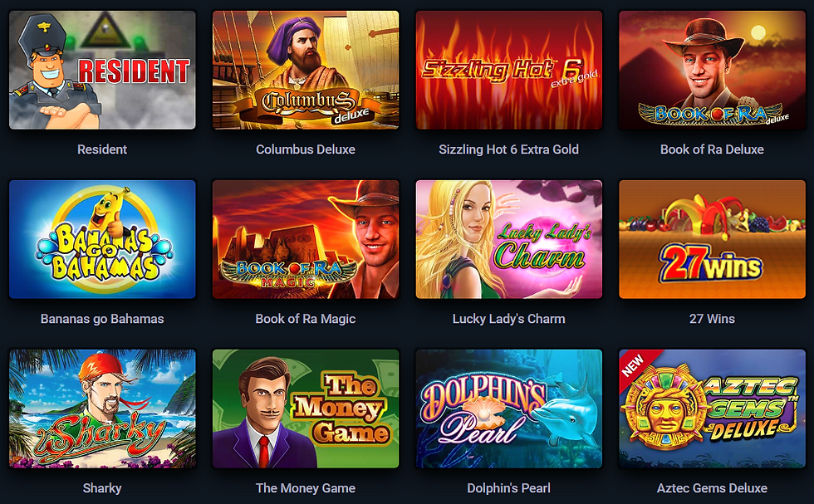
Task: Launch Aztec Gems Deluxe thumbnail
Action: [713, 409]
